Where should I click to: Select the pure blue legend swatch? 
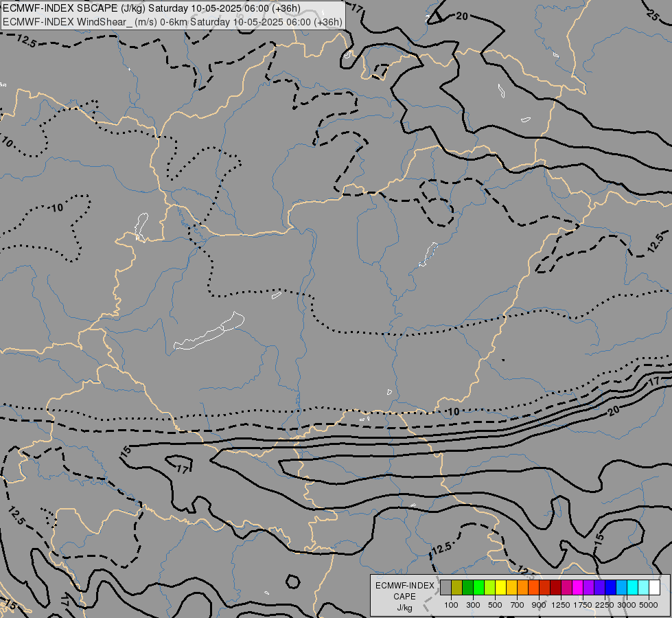click(611, 587)
